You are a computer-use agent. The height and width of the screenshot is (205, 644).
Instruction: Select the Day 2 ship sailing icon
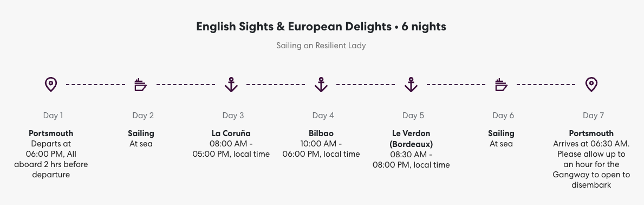(140, 85)
